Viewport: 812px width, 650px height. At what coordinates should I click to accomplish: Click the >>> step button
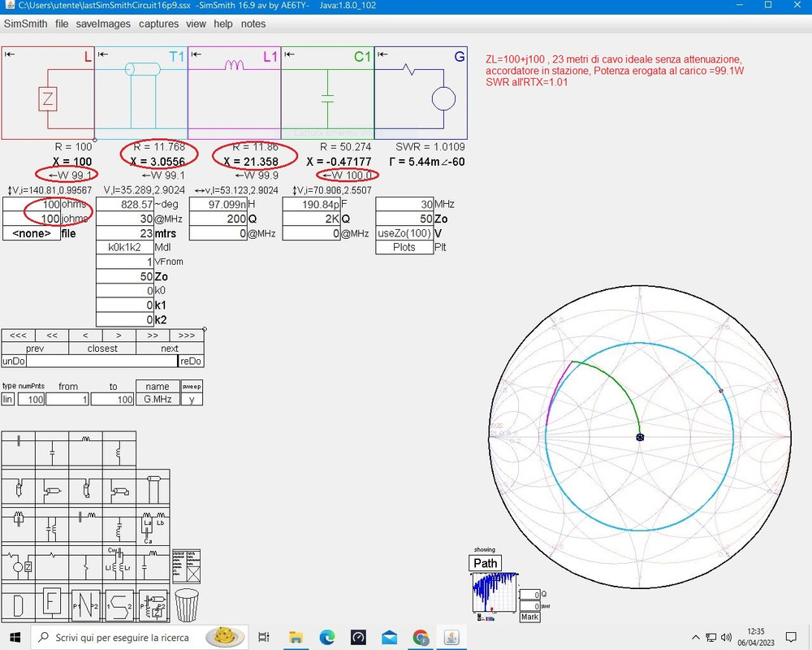pyautogui.click(x=187, y=336)
